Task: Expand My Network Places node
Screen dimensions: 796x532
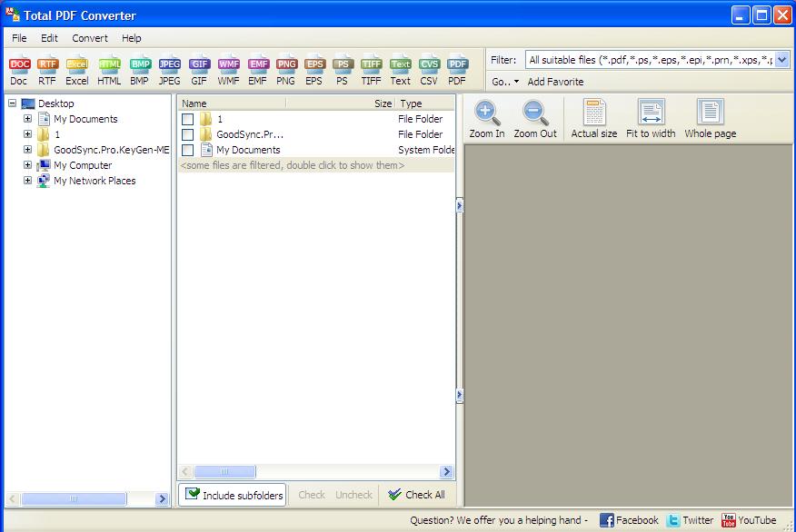Action: [x=28, y=181]
